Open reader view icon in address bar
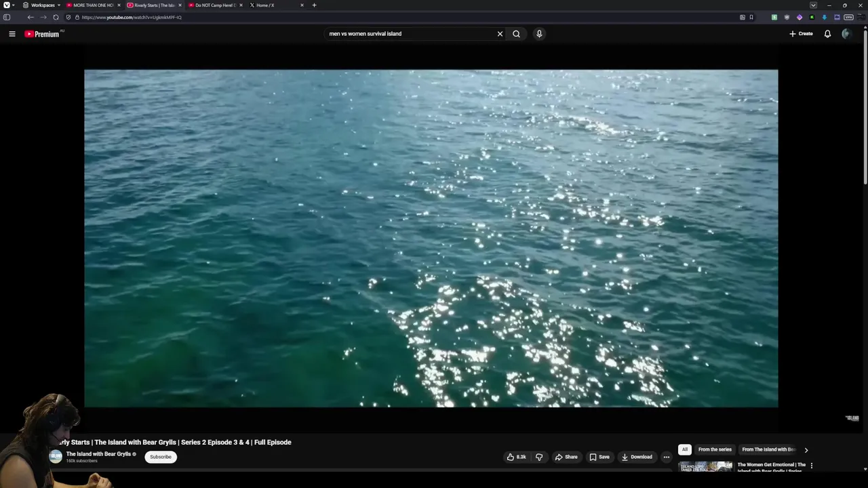868x488 pixels. pos(743,18)
